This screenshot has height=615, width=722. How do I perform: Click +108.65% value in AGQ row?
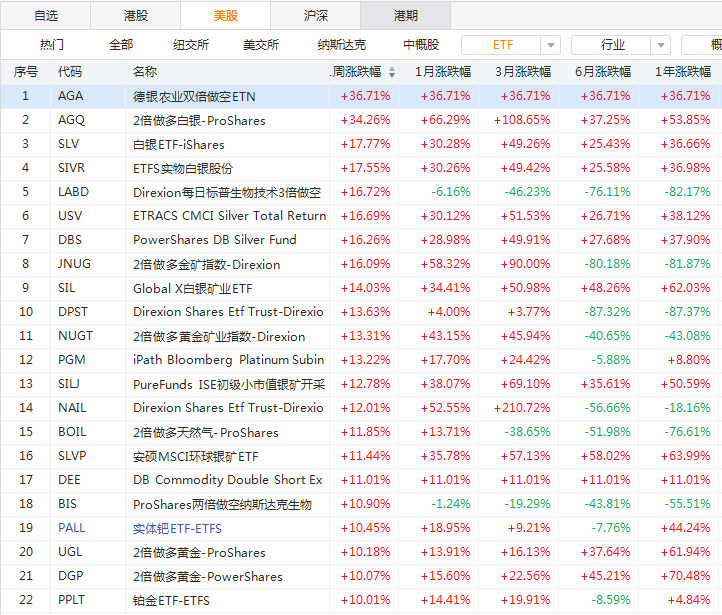522,120
